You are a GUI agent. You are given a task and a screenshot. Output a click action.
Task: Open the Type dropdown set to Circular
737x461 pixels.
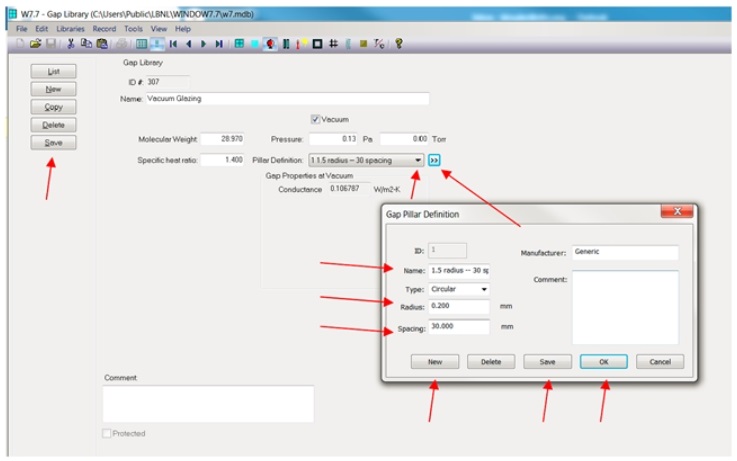pyautogui.click(x=484, y=289)
